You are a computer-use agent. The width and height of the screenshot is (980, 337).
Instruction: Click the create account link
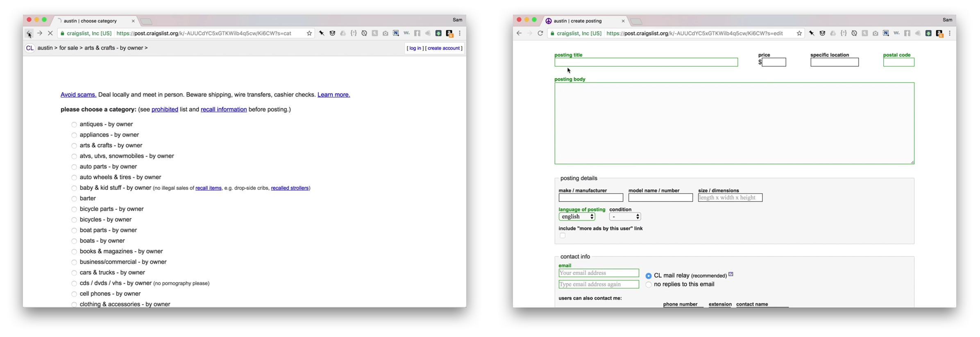pos(444,48)
